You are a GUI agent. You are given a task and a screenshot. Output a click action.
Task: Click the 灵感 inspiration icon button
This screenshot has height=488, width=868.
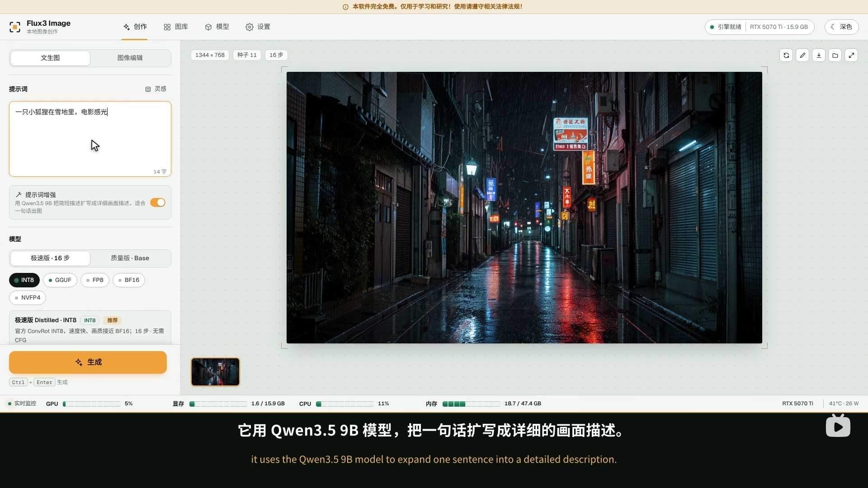[x=156, y=89]
